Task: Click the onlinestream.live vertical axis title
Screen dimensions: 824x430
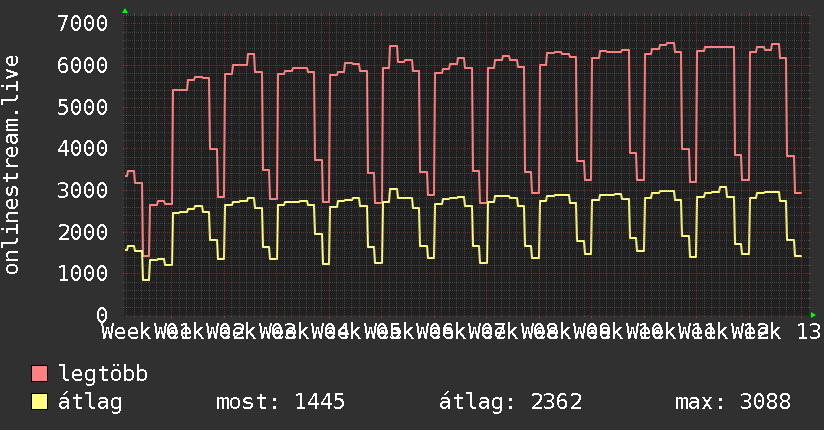Action: (11, 165)
